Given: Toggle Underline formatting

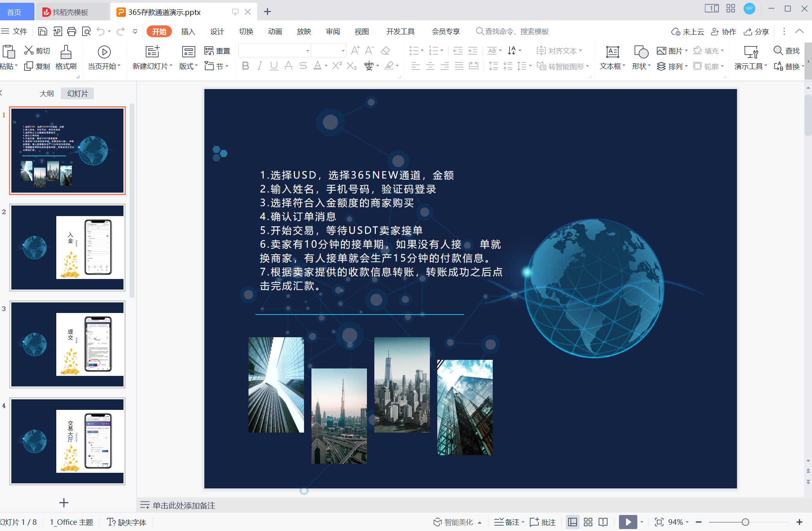Looking at the screenshot, I should tap(274, 66).
